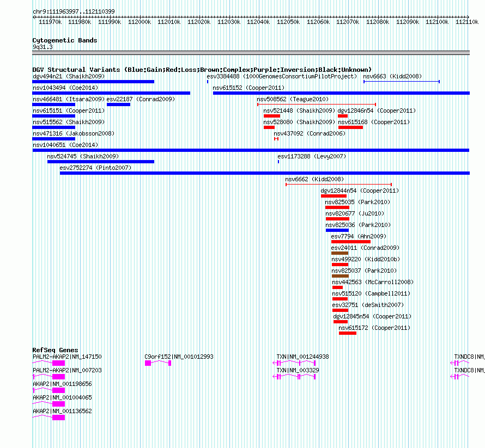
Task: Open the nsv466481 (Itsara2009) variant
Action: [69, 99]
